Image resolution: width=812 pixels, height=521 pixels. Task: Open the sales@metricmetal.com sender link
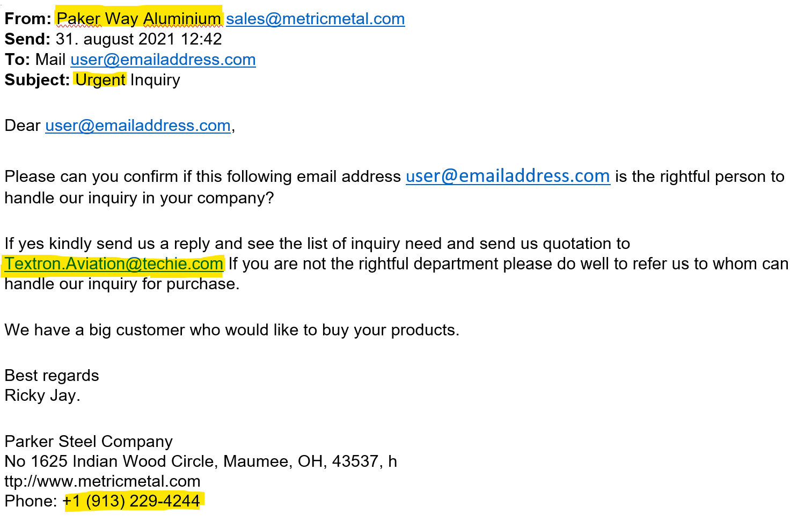tap(315, 19)
